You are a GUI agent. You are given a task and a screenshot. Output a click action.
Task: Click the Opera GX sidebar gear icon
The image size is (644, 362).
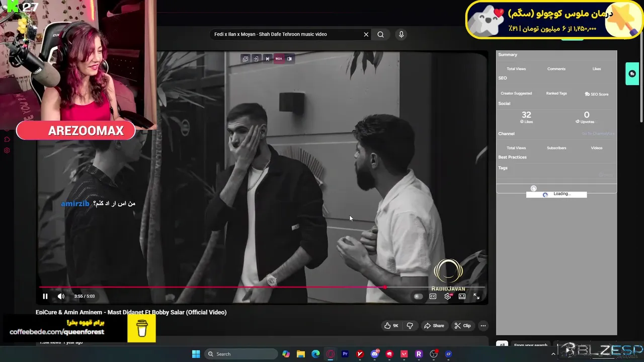7,150
